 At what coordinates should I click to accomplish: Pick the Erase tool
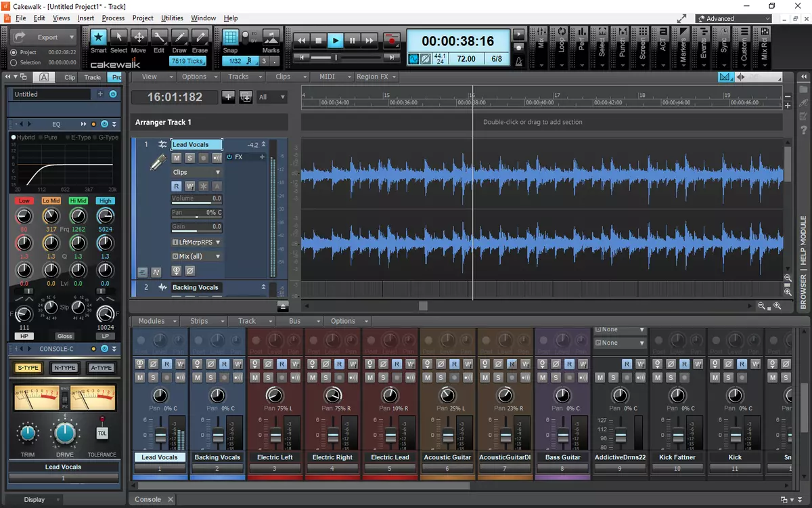tap(200, 37)
